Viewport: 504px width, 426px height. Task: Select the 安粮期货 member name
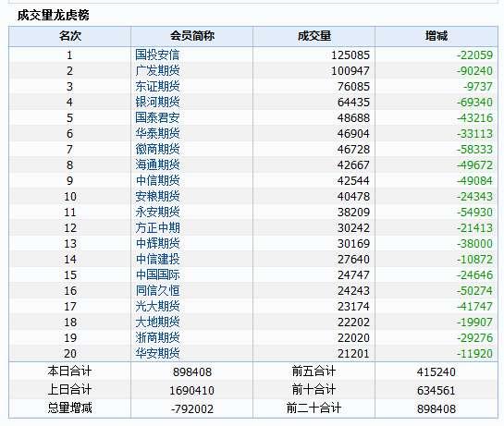[x=157, y=196]
